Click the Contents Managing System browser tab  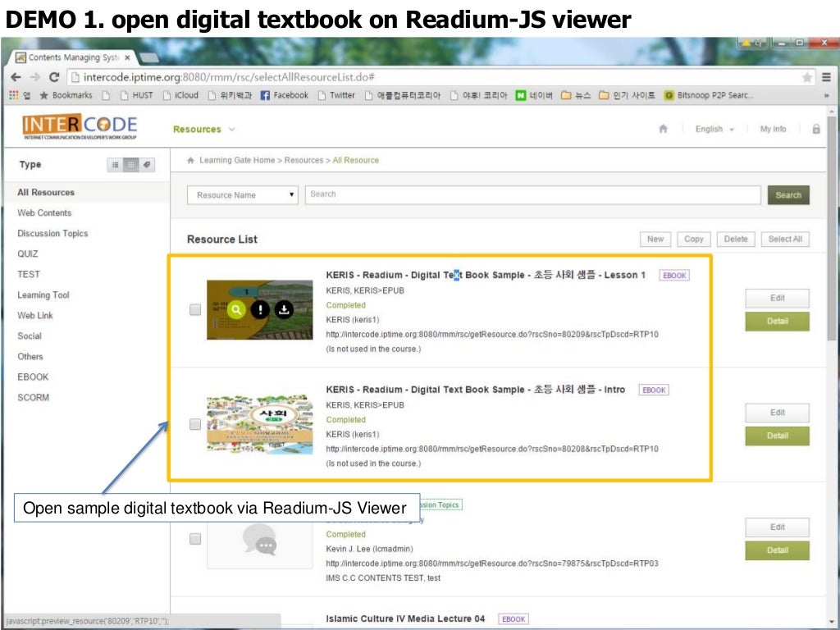pyautogui.click(x=73, y=57)
